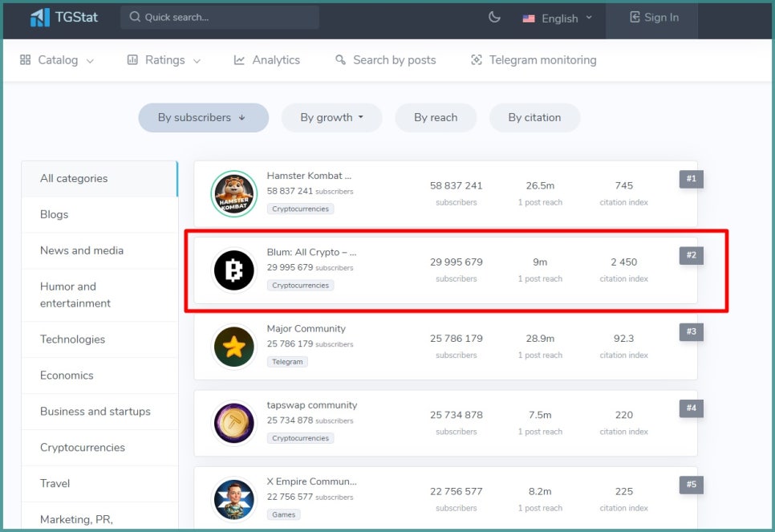Open the By growth dropdown

[331, 118]
